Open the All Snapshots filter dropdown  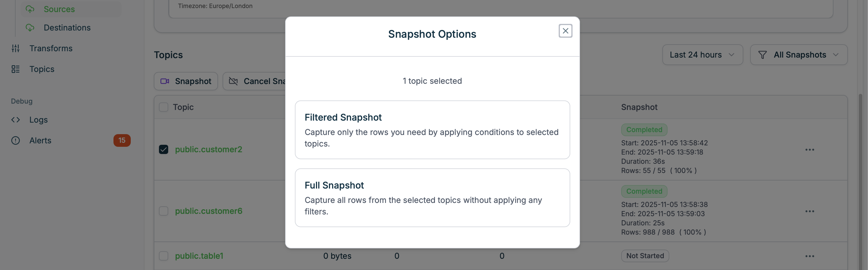coord(798,55)
